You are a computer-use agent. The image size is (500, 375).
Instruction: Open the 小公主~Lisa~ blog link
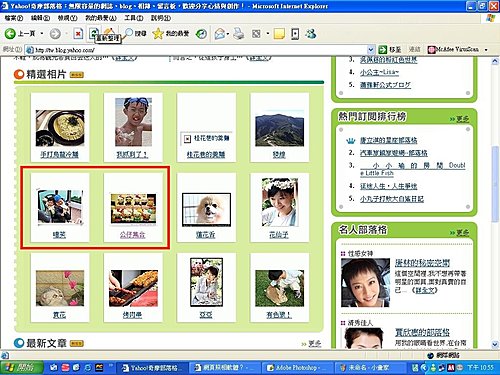click(379, 72)
